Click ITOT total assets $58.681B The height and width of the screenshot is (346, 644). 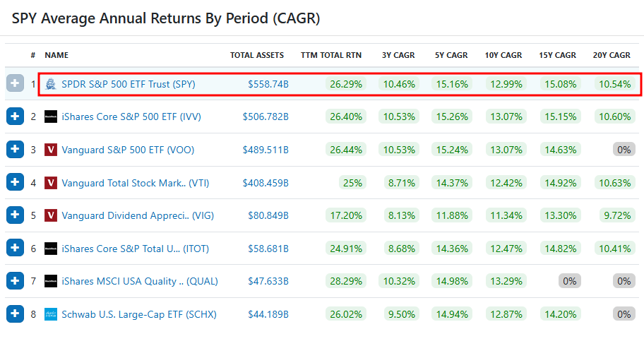268,249
